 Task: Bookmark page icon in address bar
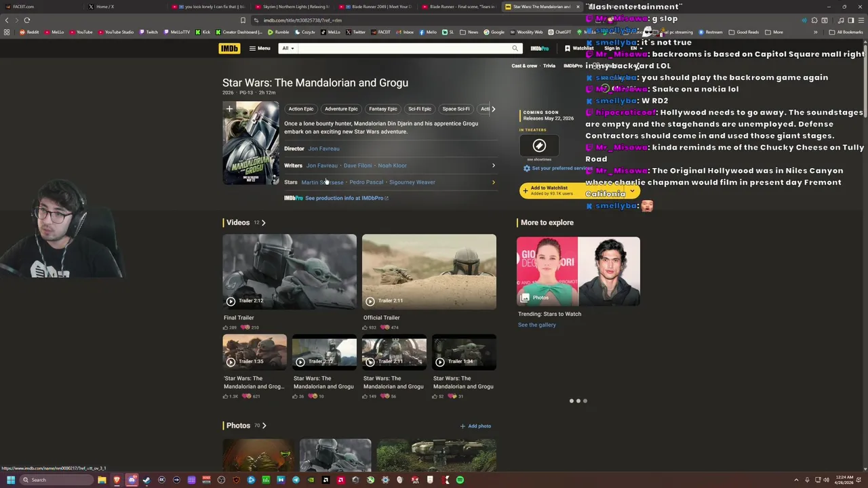[x=243, y=20]
